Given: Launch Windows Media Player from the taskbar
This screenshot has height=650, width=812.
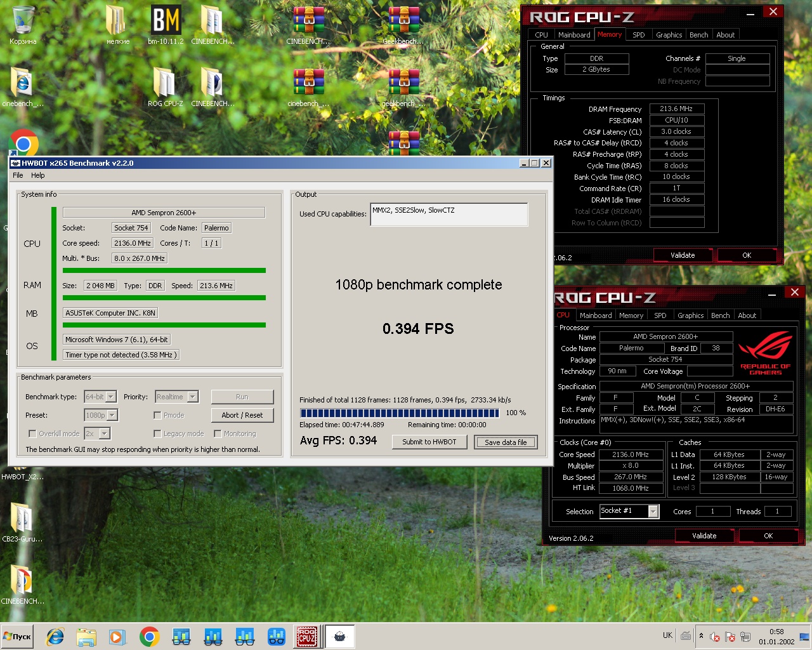Looking at the screenshot, I should (x=117, y=637).
